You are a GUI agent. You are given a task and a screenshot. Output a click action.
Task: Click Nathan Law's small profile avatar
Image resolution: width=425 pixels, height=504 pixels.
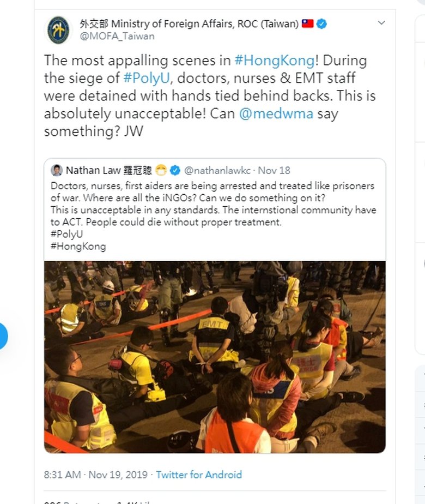57,171
